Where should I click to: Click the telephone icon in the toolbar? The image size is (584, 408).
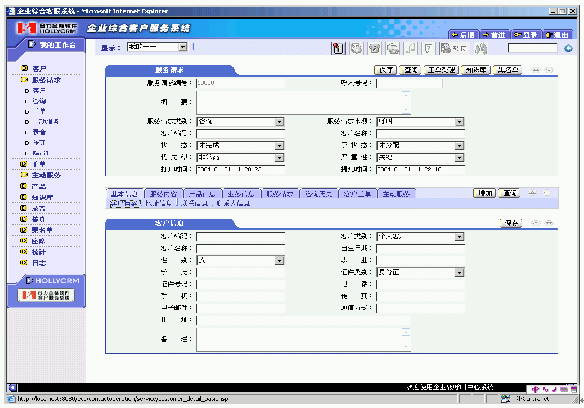(375, 48)
